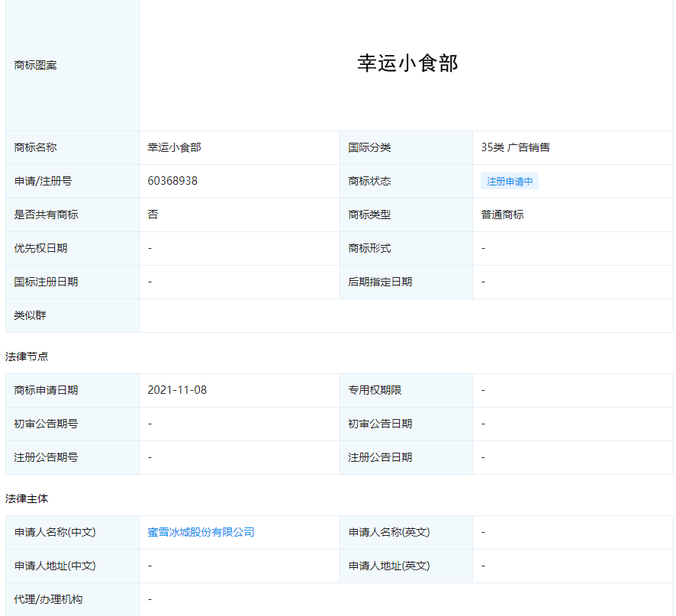Click the 注册公告日期 row cell
676x616 pixels.
coord(380,457)
